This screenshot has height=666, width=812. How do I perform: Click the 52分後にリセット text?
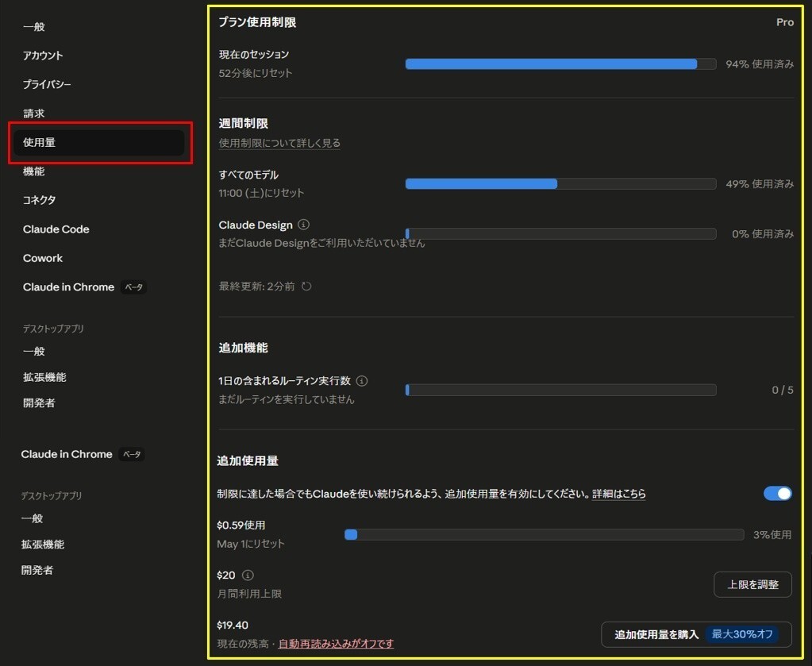256,73
